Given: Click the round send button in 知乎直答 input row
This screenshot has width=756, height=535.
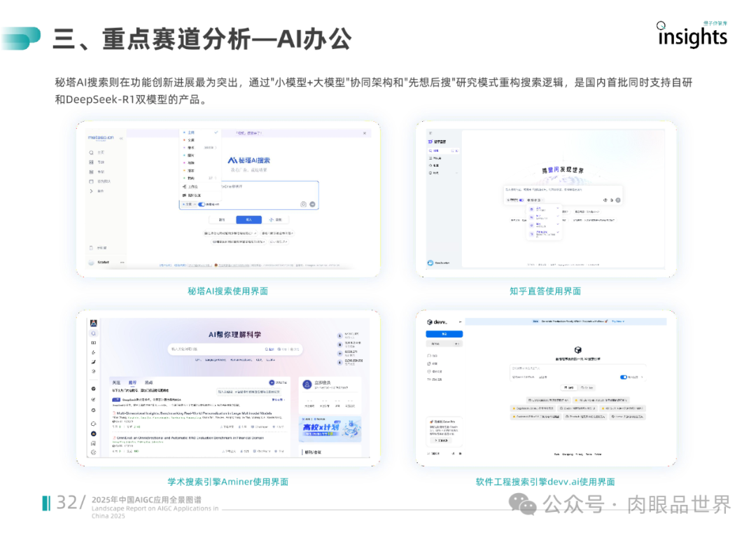Looking at the screenshot, I should [618, 200].
